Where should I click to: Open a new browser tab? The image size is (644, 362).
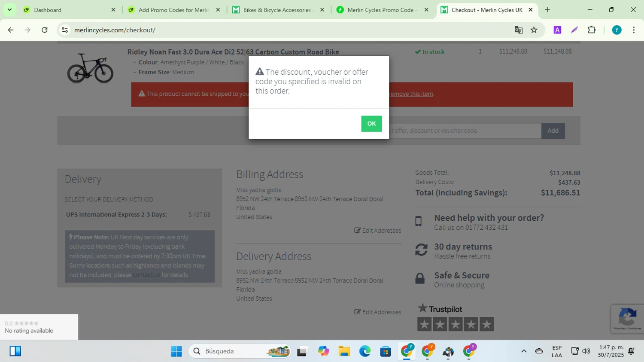[547, 10]
